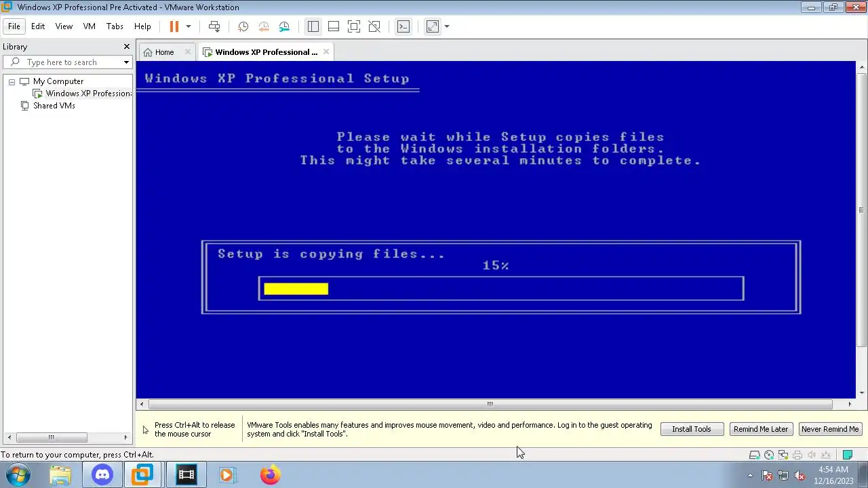Click the network adapter status icon

(x=783, y=455)
